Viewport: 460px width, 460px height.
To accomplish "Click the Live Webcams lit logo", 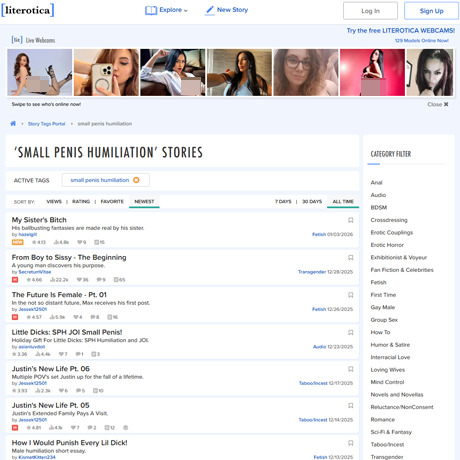I will tap(17, 40).
